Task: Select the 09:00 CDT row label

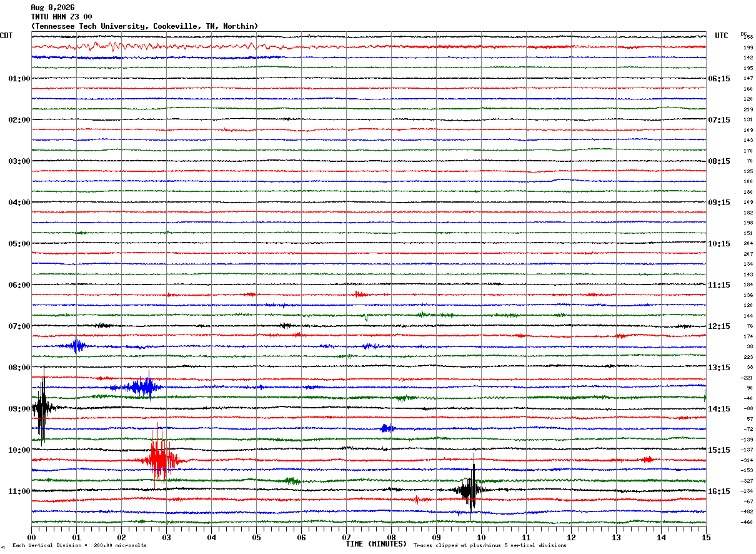Action: click(19, 409)
